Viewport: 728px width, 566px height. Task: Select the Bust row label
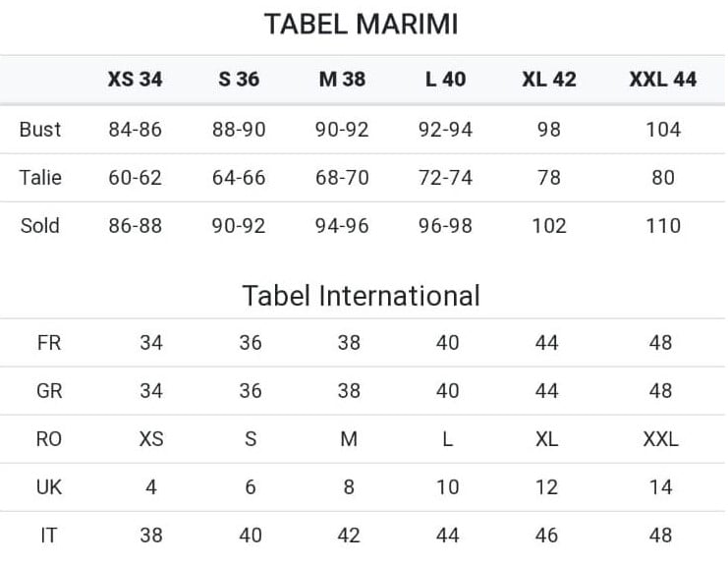click(x=40, y=130)
